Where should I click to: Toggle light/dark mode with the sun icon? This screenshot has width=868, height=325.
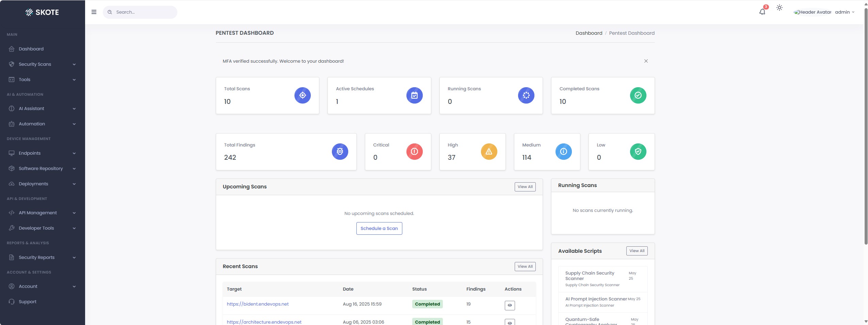(x=779, y=8)
